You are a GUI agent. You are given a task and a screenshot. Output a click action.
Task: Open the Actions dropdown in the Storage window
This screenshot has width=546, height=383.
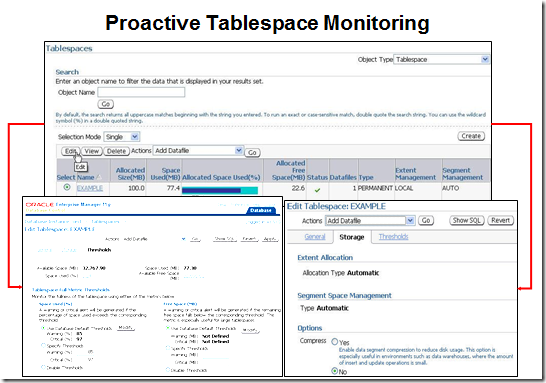point(370,220)
